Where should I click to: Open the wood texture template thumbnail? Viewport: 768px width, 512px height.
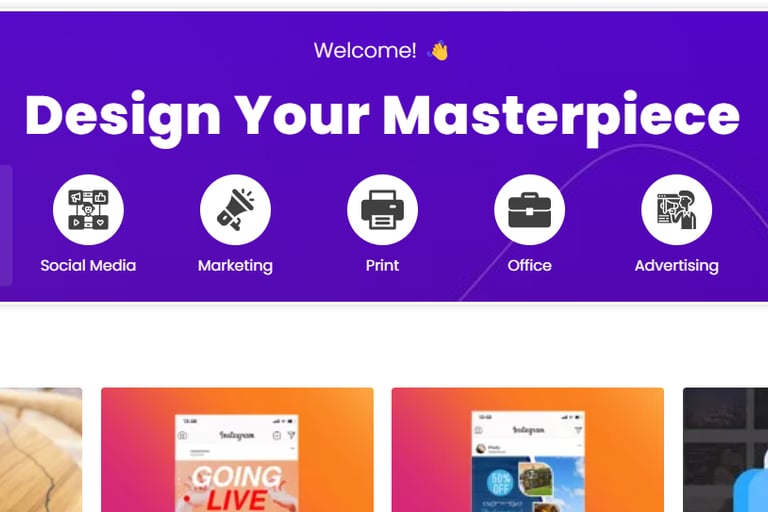point(41,450)
